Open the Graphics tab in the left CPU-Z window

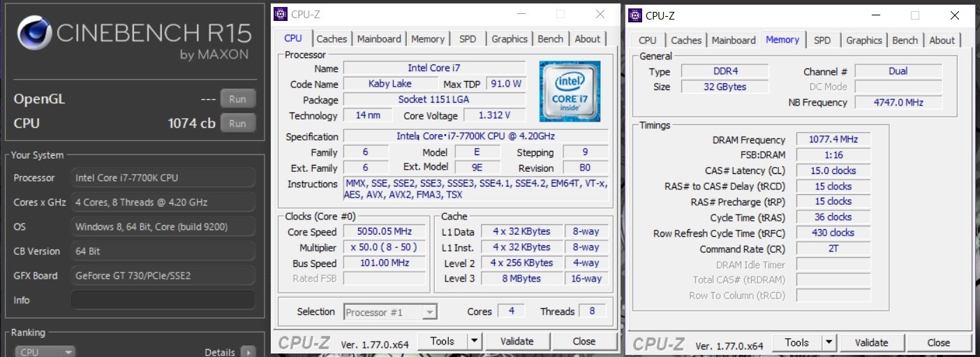click(510, 39)
